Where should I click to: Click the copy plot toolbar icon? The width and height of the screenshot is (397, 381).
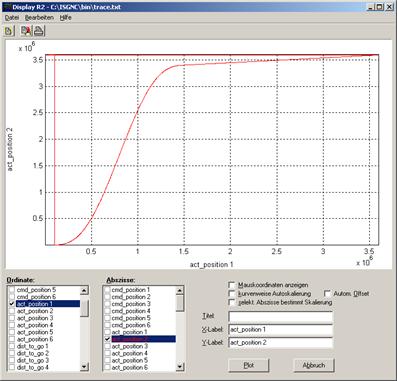click(26, 31)
